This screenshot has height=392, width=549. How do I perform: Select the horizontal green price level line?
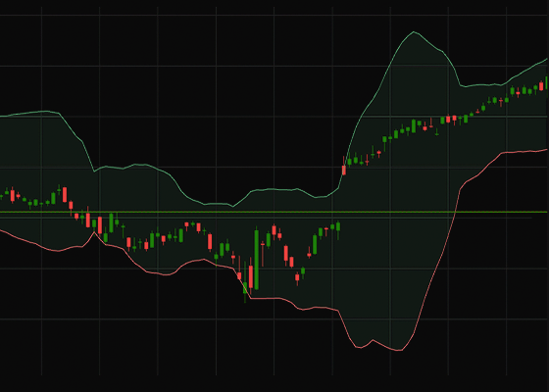tap(274, 212)
